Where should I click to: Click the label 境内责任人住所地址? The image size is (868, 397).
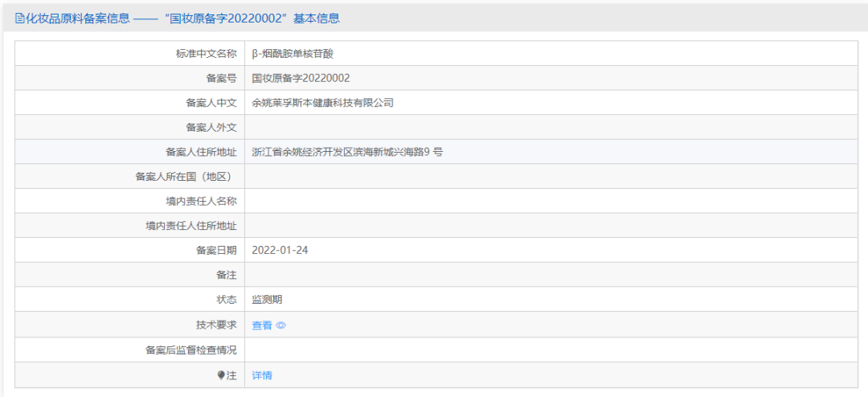pyautogui.click(x=191, y=225)
